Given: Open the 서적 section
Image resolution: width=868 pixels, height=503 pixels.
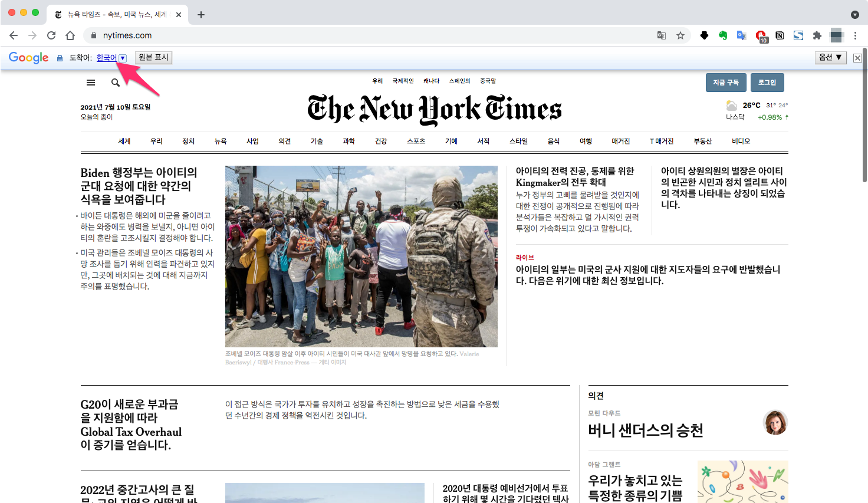Looking at the screenshot, I should tap(484, 141).
